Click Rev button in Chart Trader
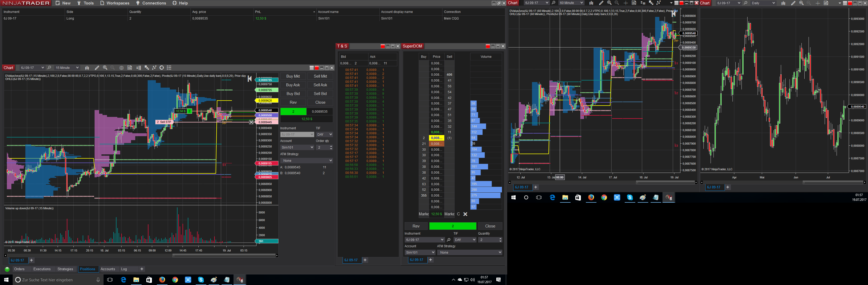 point(293,103)
